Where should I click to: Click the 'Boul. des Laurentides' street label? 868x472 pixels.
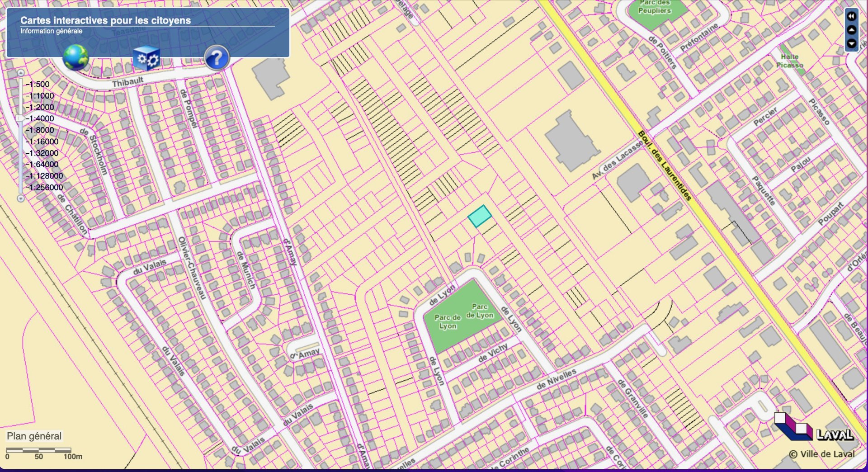(665, 165)
